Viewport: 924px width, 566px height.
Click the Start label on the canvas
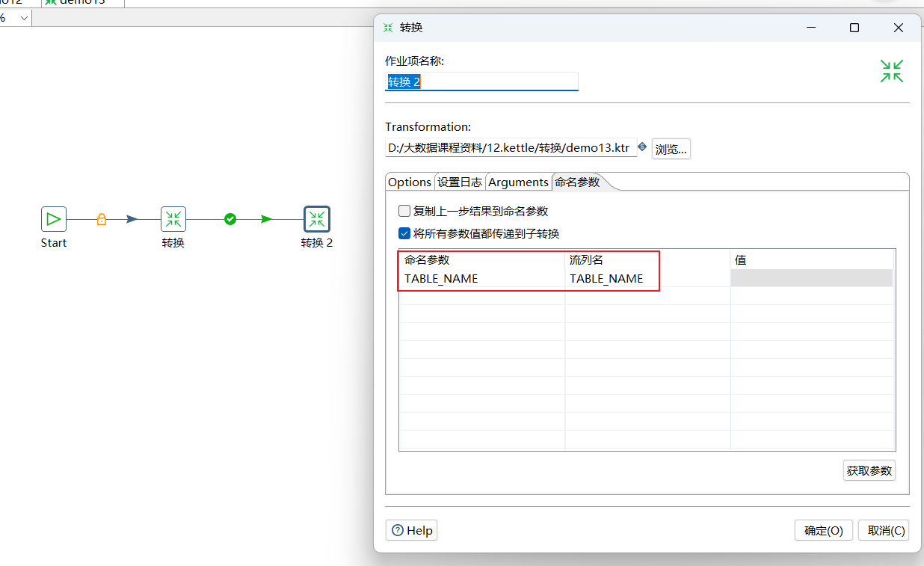tap(54, 243)
